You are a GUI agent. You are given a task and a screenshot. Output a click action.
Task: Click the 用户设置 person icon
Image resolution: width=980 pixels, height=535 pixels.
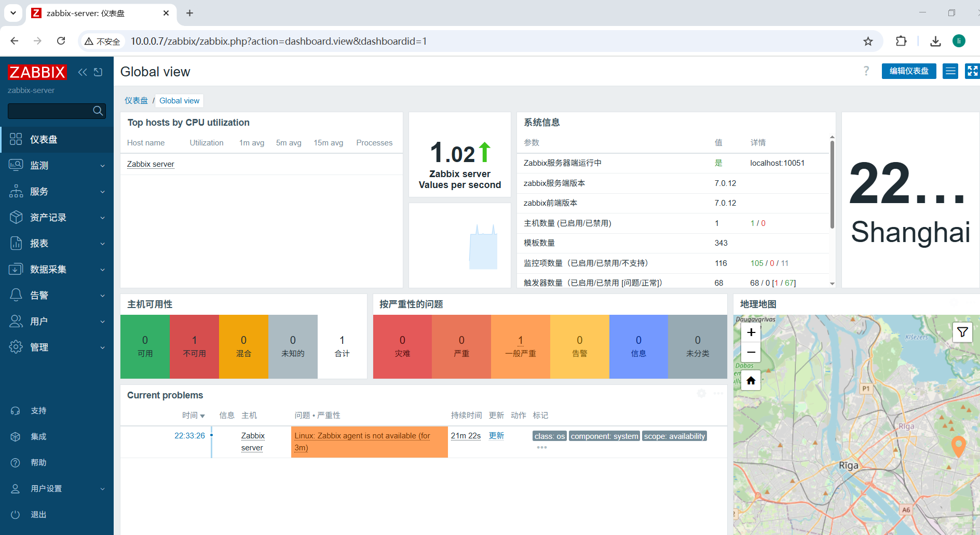coord(16,489)
